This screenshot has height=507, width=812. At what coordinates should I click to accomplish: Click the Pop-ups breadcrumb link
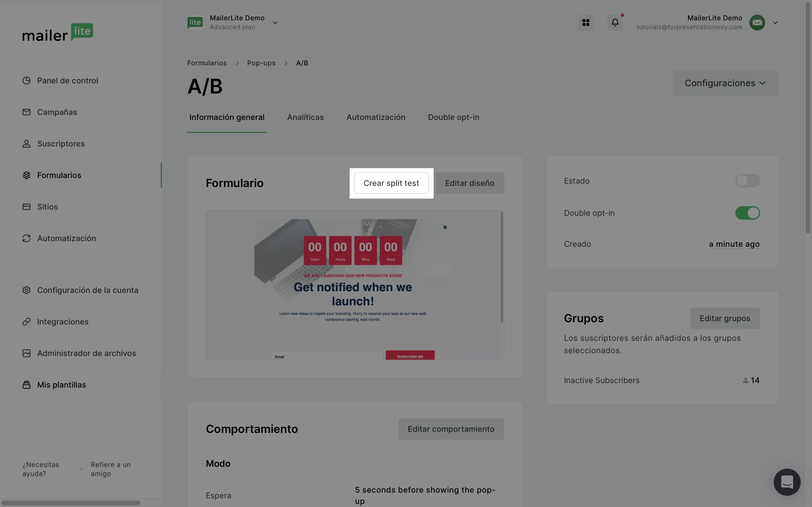(261, 63)
